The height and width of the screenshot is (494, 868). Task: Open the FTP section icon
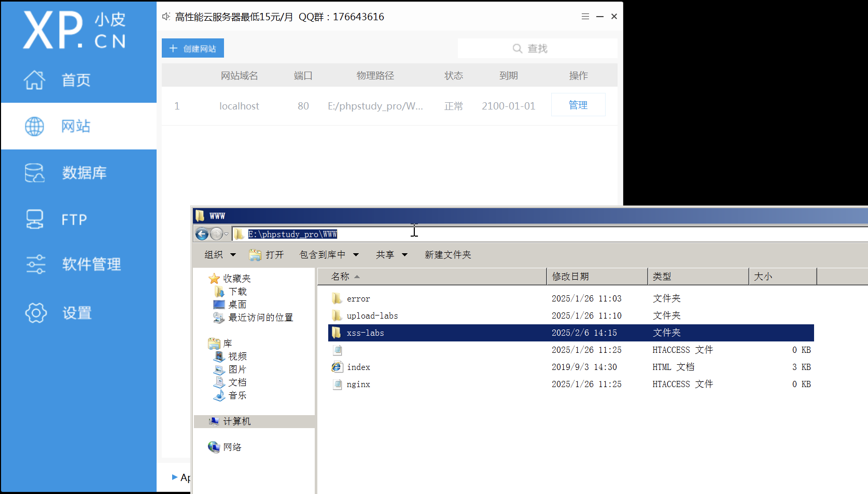point(35,219)
